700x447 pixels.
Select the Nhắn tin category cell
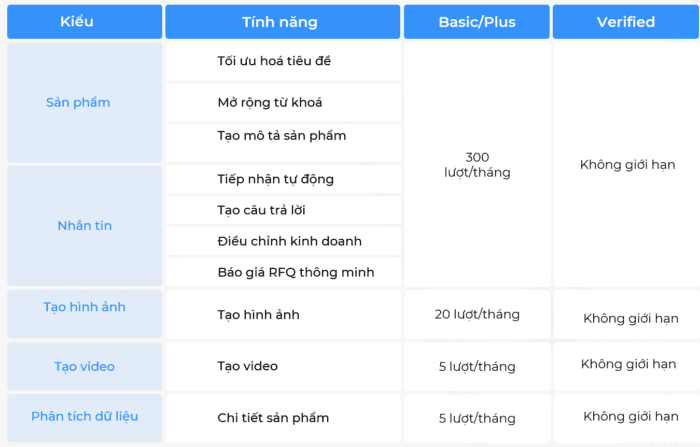coord(84,225)
